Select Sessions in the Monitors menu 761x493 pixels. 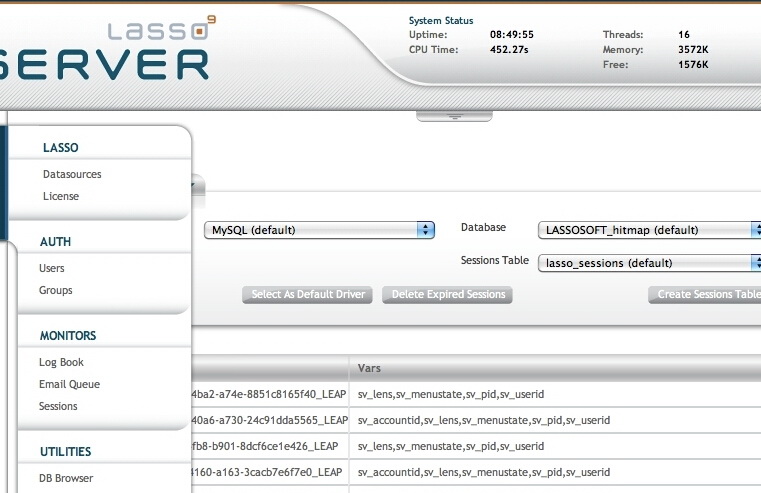click(x=58, y=406)
